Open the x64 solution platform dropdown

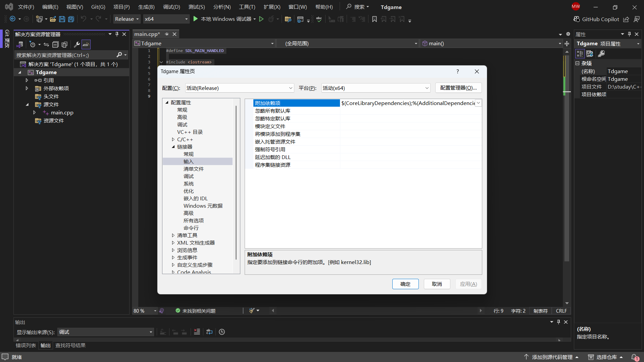pyautogui.click(x=166, y=19)
